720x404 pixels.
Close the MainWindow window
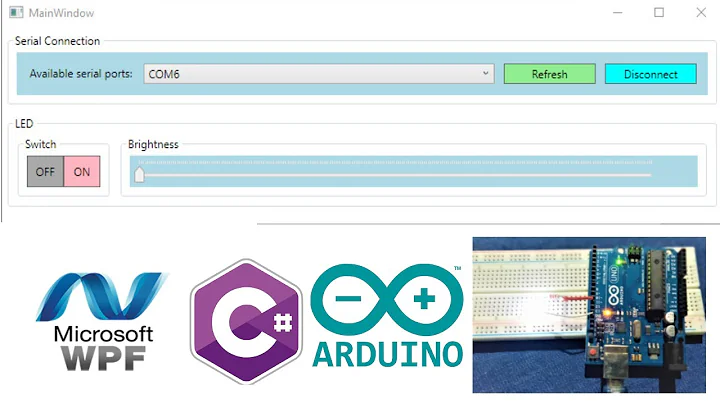[x=701, y=12]
